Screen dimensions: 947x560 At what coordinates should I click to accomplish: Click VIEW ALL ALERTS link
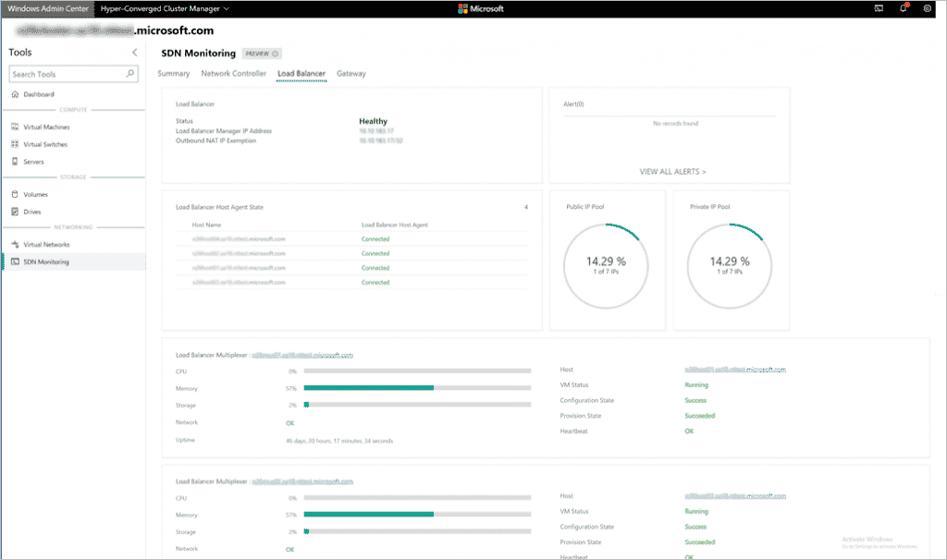673,172
